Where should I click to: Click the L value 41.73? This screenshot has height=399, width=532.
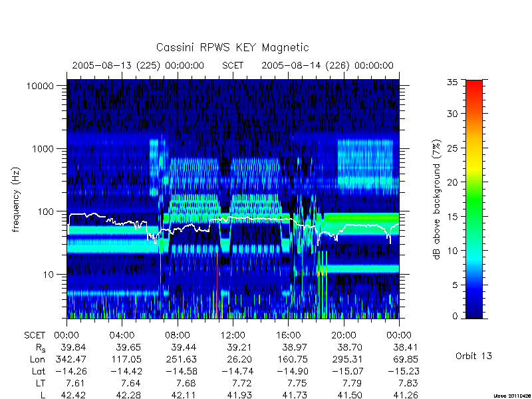(x=295, y=395)
